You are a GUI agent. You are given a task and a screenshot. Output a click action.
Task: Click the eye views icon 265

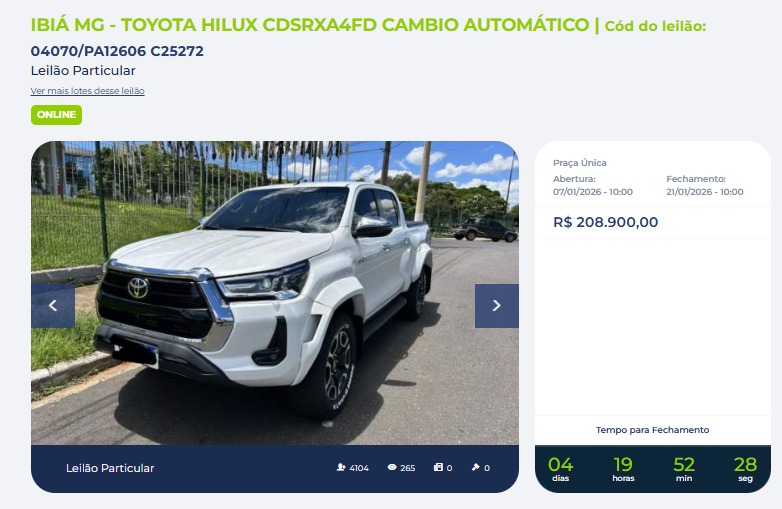click(392, 468)
